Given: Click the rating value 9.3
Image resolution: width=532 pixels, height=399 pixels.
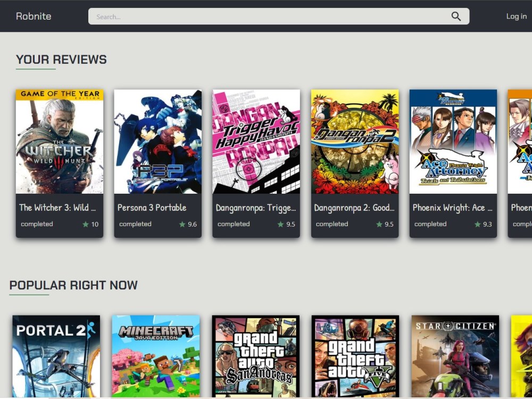Looking at the screenshot, I should (487, 225).
